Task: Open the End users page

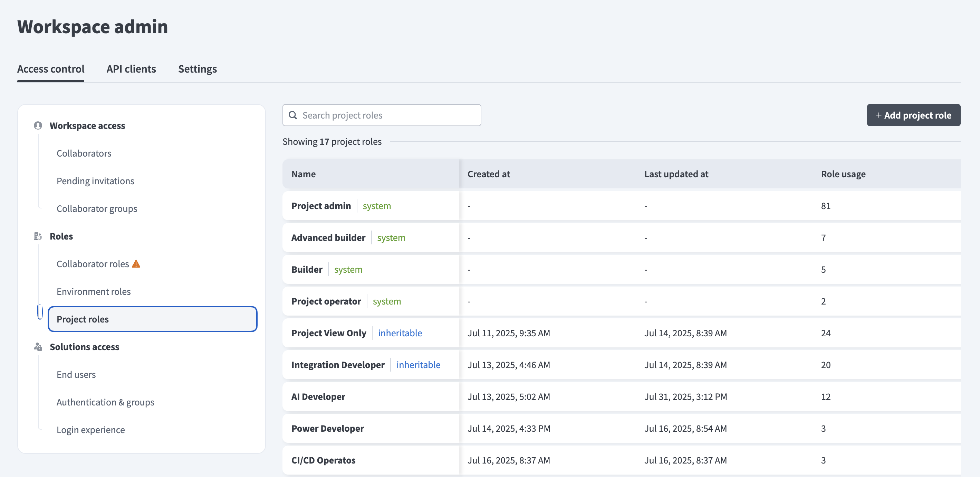Action: click(76, 374)
